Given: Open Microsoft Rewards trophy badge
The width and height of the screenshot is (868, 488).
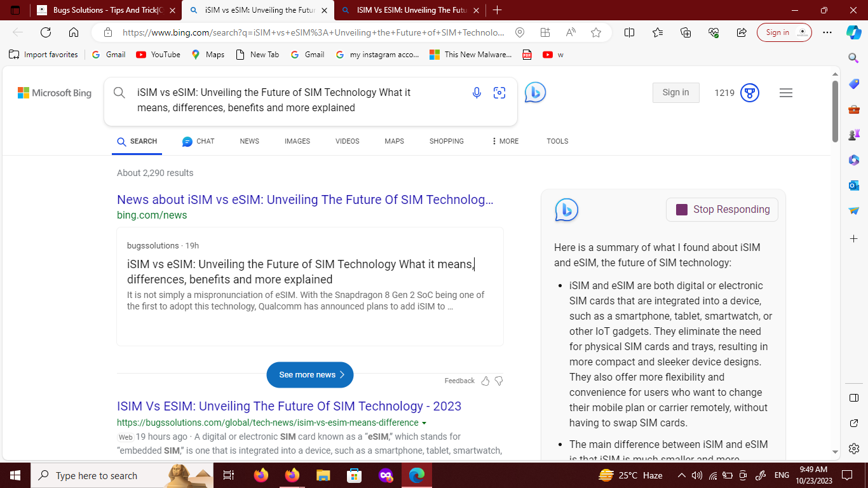Looking at the screenshot, I should coord(750,93).
